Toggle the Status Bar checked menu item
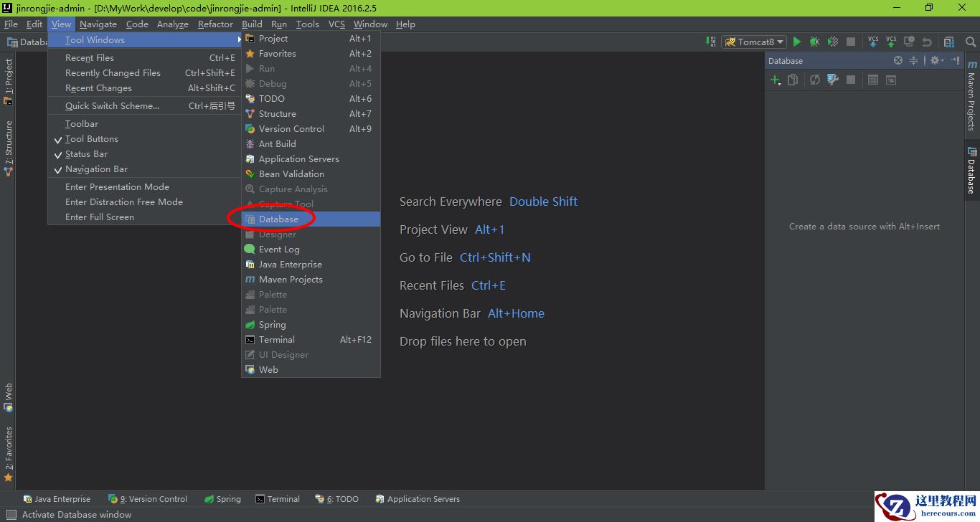The width and height of the screenshot is (980, 522). (x=86, y=154)
